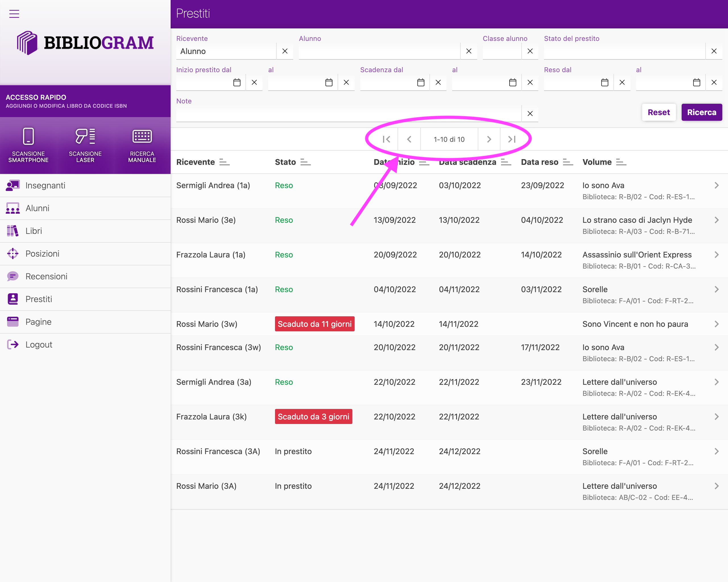Open the hamburger menu icon
The image size is (728, 582).
click(x=14, y=13)
